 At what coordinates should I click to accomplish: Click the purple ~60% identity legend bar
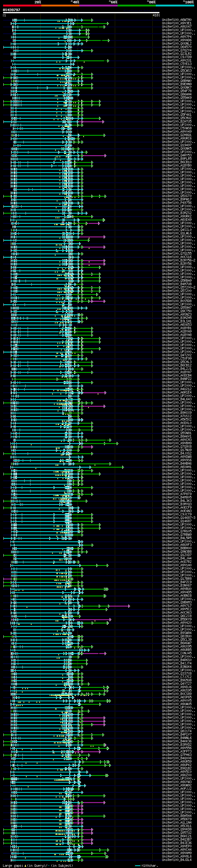98,6
